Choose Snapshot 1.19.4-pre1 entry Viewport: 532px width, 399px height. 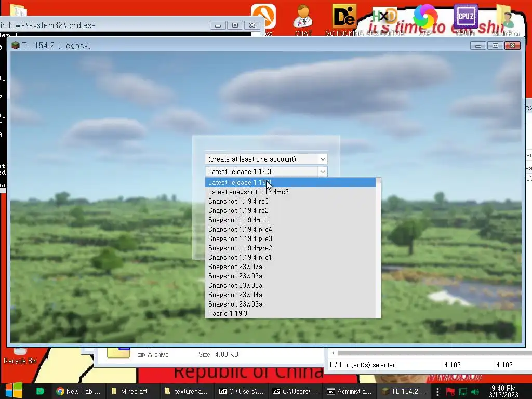pos(290,257)
